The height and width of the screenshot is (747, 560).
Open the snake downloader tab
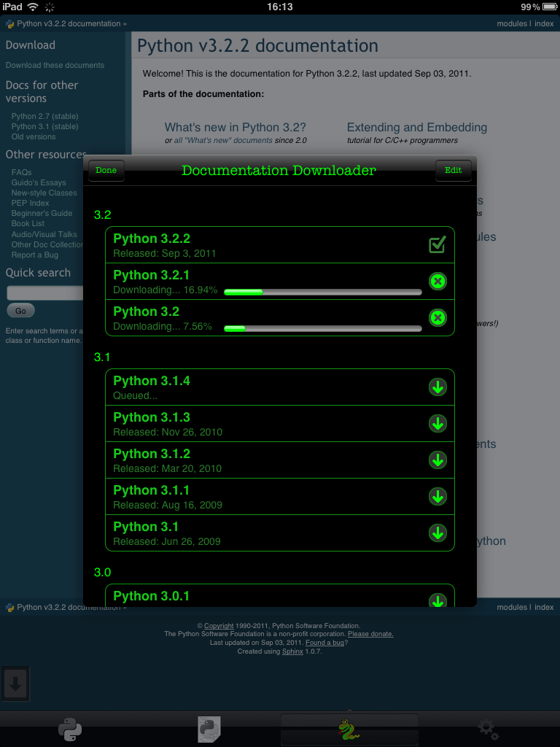[x=349, y=729]
